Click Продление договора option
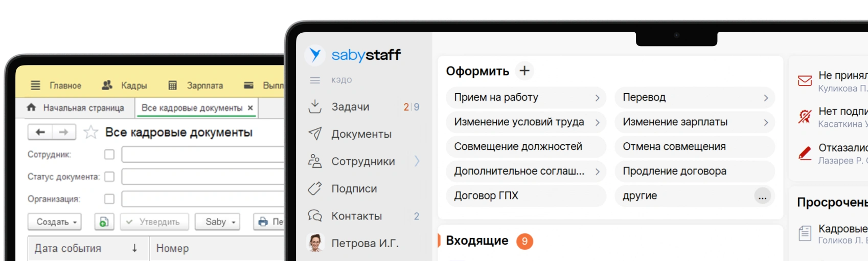Screen dimensions: 868x261 pos(695,171)
